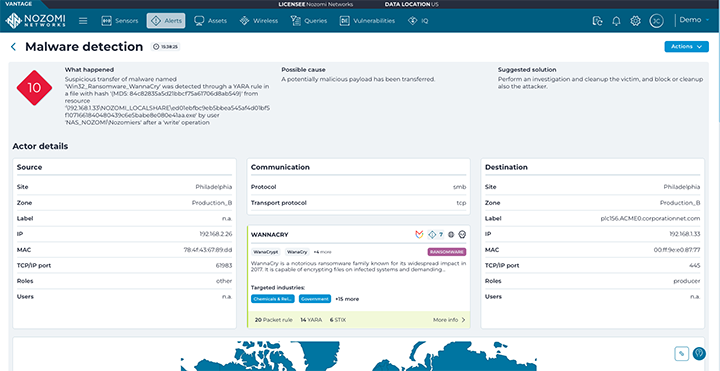Click the source zone Production_B value
This screenshot has width=720, height=371.
(212, 203)
